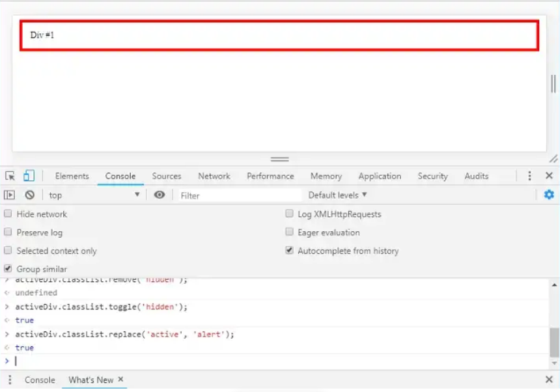Image resolution: width=560 pixels, height=392 pixels.
Task: Tick the Eager evaluation checkbox
Action: tap(290, 232)
